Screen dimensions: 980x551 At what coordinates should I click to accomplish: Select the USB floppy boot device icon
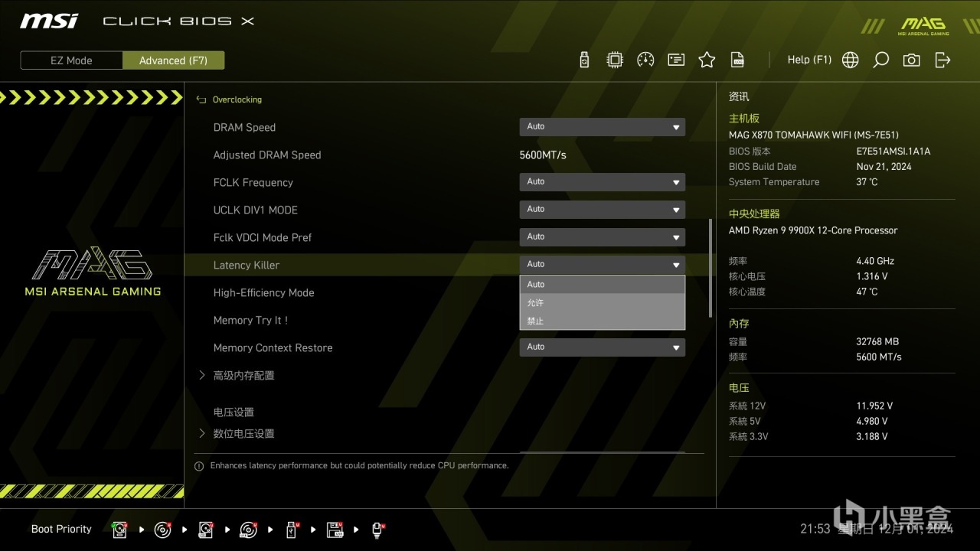pos(335,529)
